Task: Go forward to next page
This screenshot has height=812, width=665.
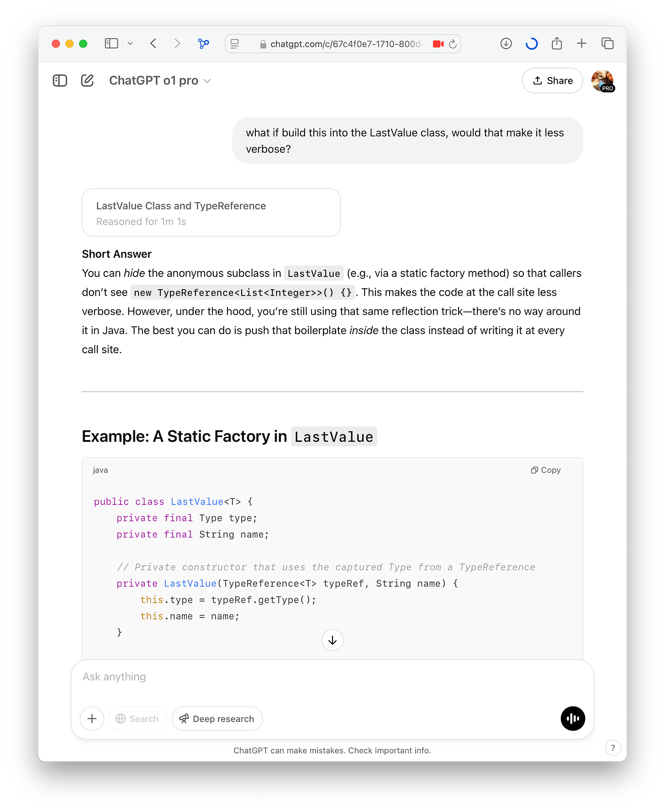Action: pyautogui.click(x=177, y=43)
